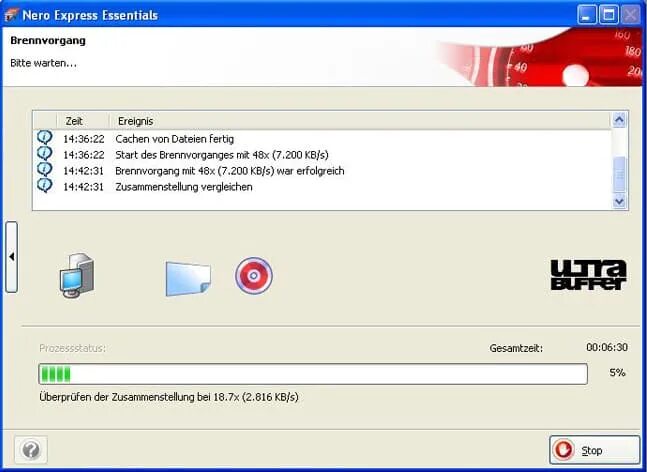647x472 pixels.
Task: Click the computer source icon
Action: pos(77,276)
